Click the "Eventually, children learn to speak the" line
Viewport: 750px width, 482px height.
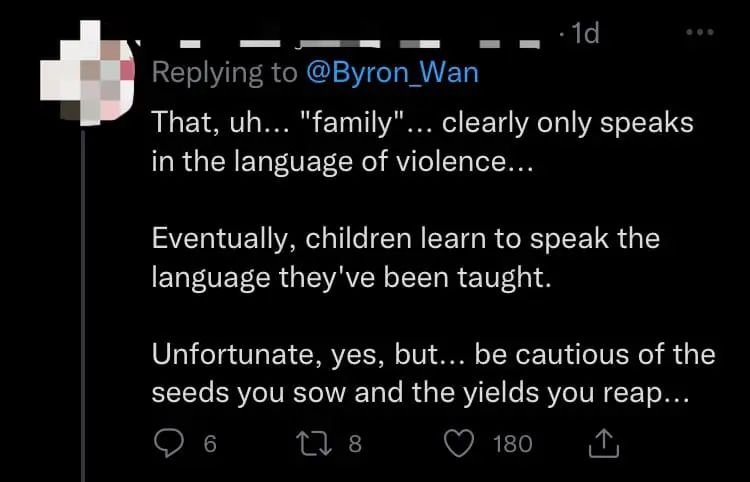tap(405, 240)
